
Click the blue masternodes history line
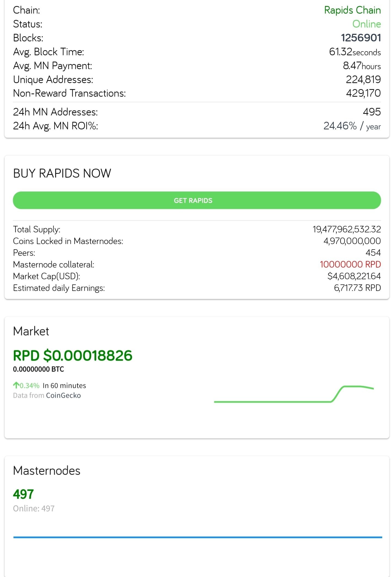198,537
